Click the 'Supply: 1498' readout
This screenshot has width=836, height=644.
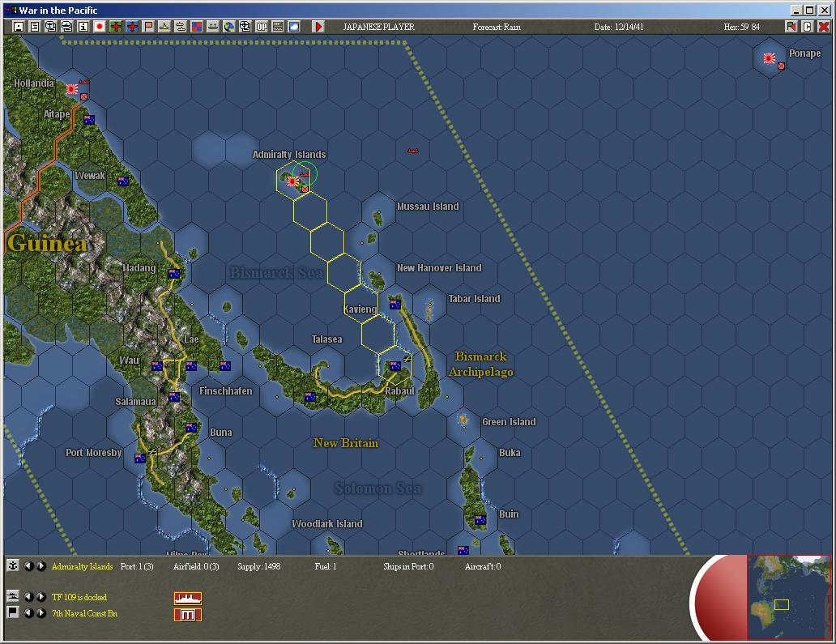(x=259, y=567)
